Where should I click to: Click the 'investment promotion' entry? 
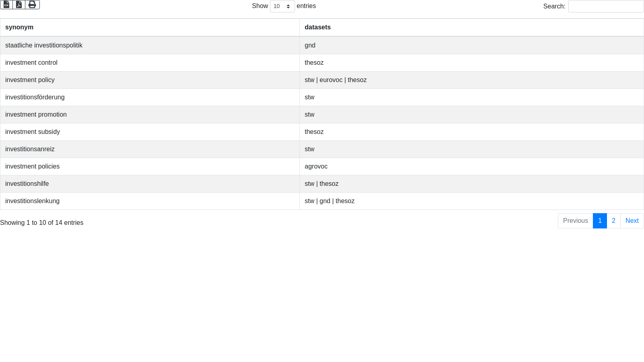tap(36, 115)
